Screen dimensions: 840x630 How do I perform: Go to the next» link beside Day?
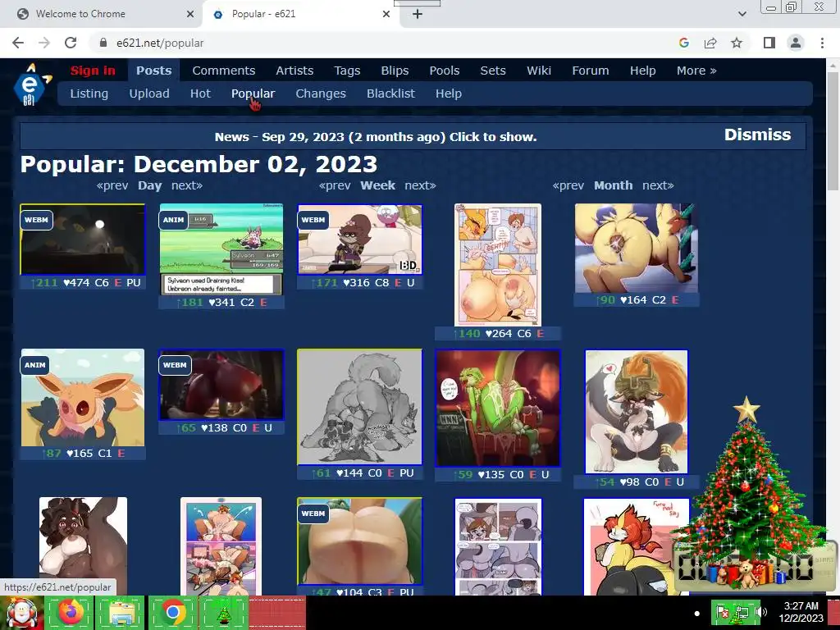[x=187, y=185]
